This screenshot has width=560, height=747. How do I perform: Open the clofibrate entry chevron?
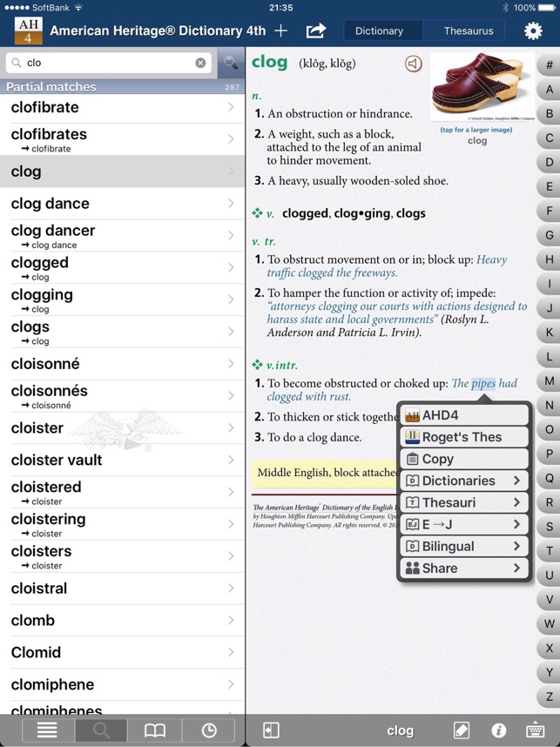coord(231,107)
